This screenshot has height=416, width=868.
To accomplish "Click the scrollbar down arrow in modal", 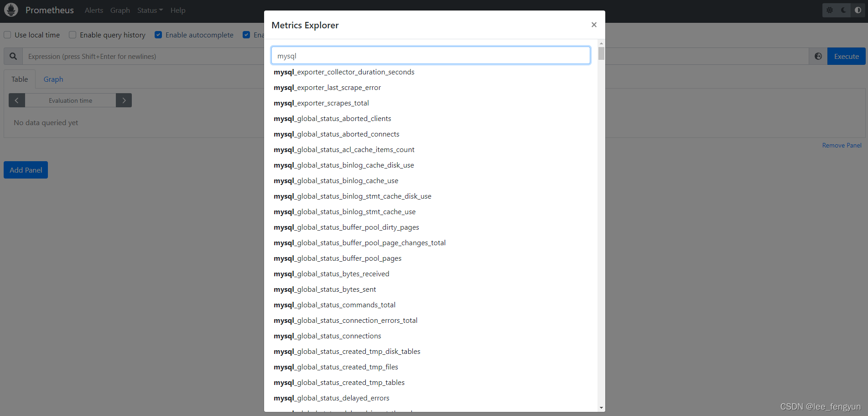I will pyautogui.click(x=601, y=408).
